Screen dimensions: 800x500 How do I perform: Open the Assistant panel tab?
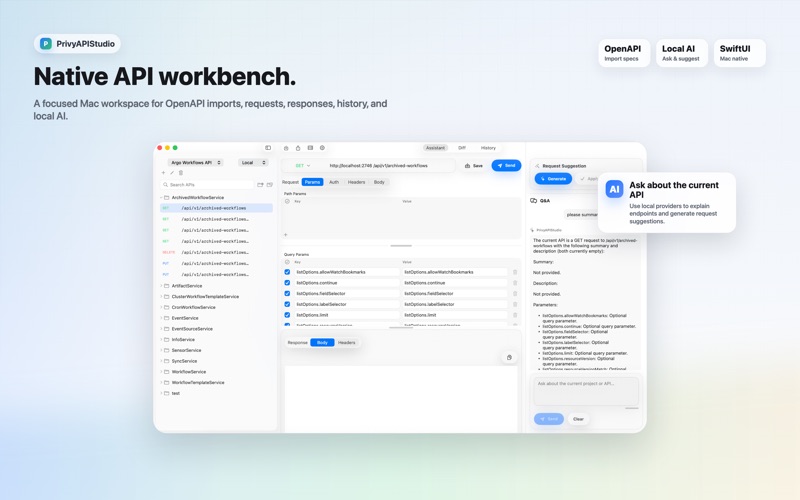pos(435,148)
